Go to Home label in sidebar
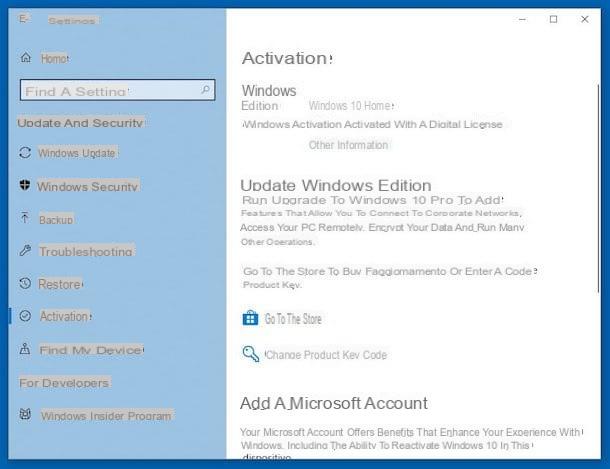The width and height of the screenshot is (610, 469). [55, 59]
